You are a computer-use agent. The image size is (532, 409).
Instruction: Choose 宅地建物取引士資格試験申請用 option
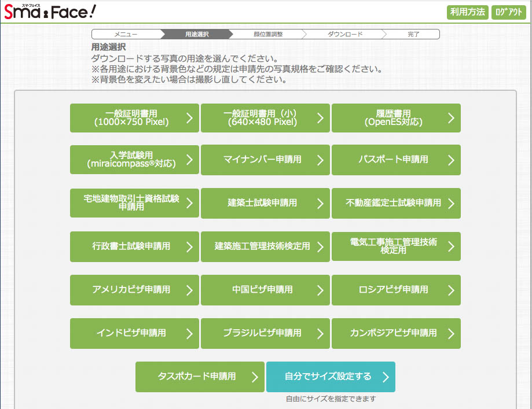tap(134, 203)
